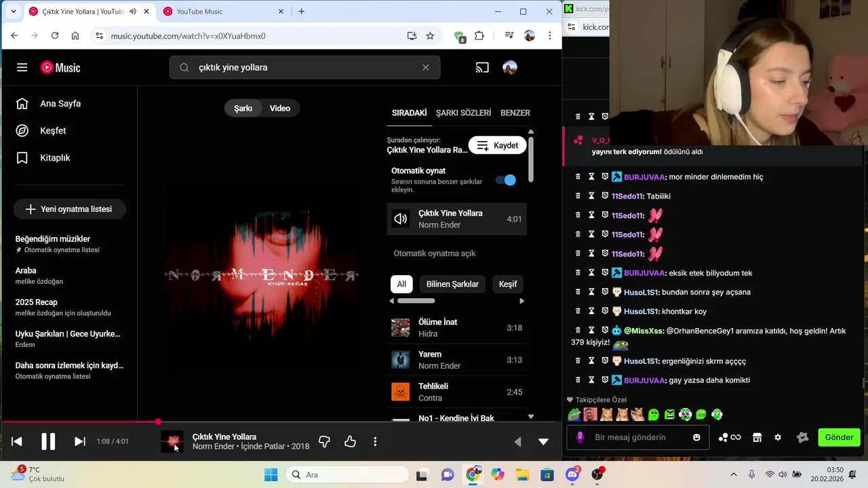
Task: Open Discord from the taskbar
Action: click(572, 474)
